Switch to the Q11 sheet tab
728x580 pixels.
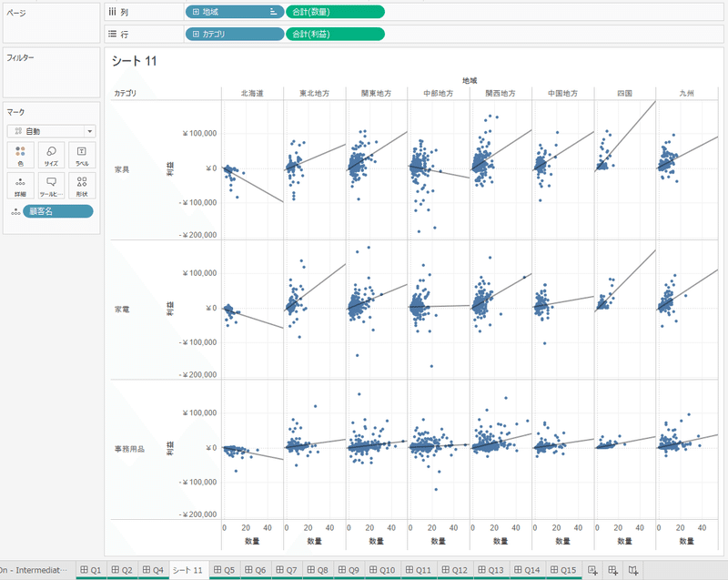[x=419, y=570]
